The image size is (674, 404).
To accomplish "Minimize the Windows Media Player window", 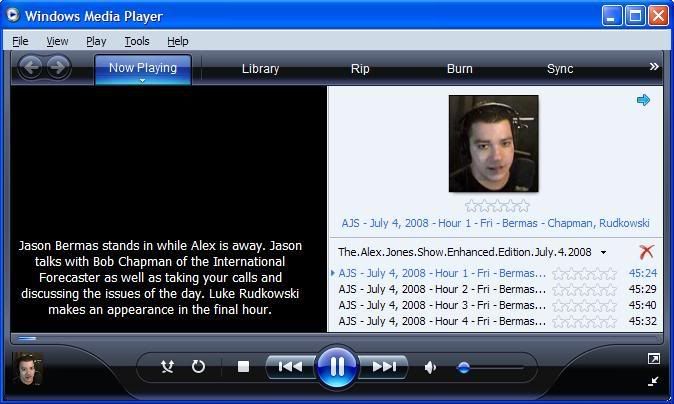I will (x=611, y=17).
